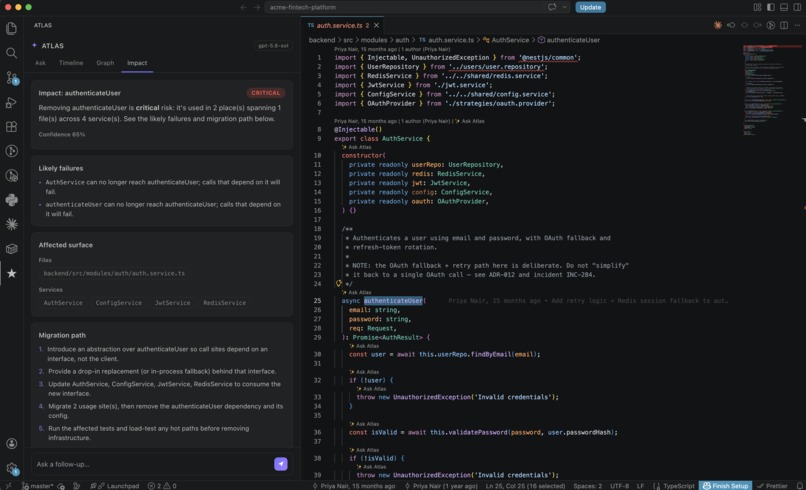
Task: Open the Search view in activity bar
Action: pyautogui.click(x=11, y=53)
